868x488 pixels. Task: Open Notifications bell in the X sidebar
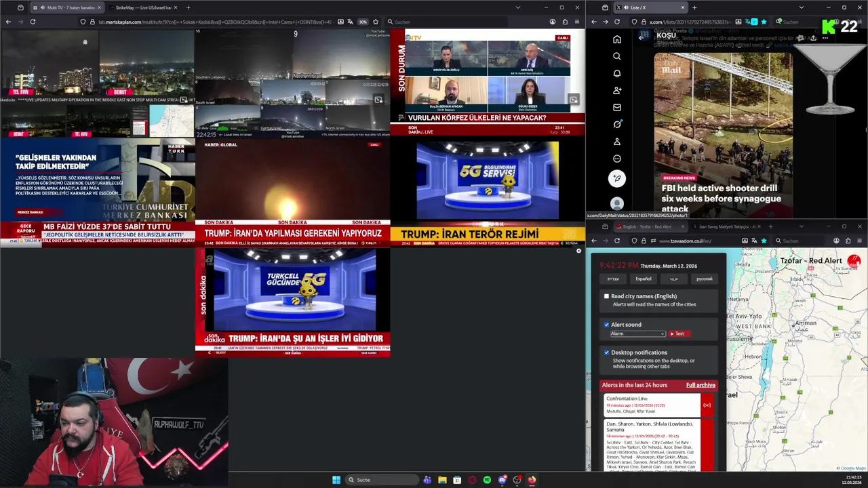click(x=616, y=73)
